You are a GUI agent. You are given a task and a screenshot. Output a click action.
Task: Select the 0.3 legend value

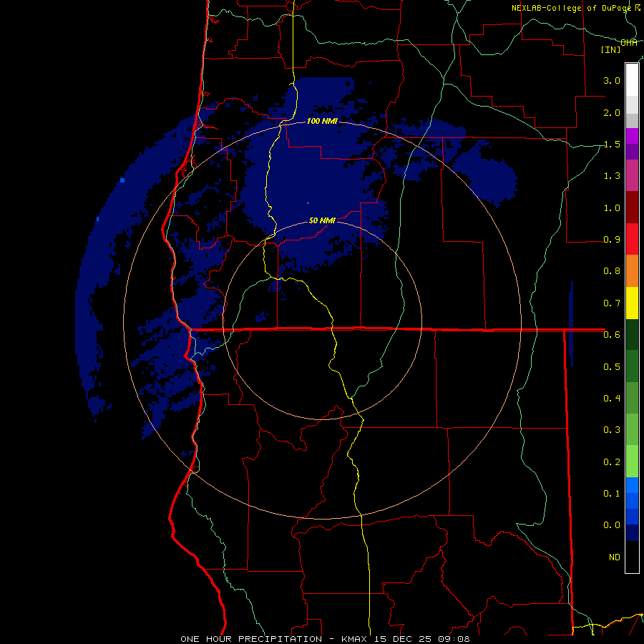tap(612, 430)
